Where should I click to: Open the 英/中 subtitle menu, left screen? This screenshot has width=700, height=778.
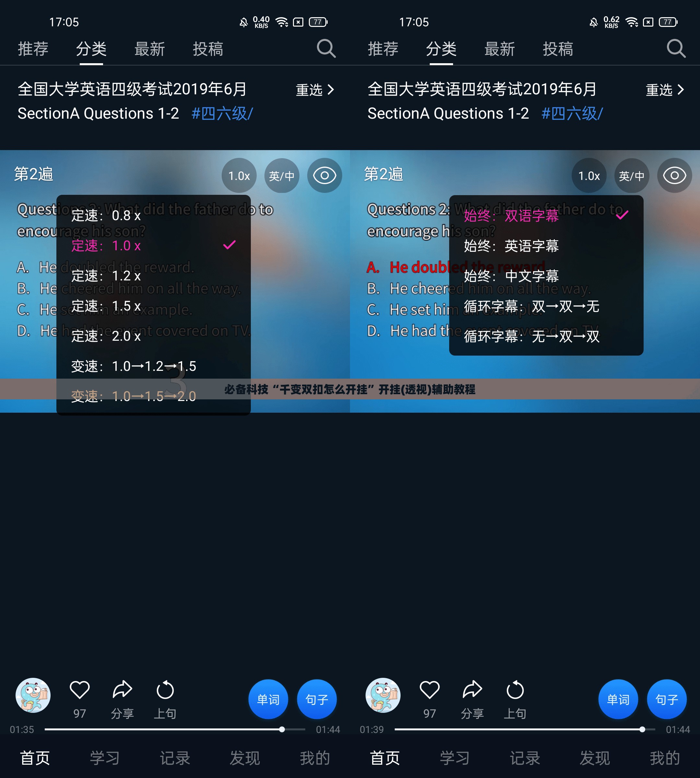tap(282, 175)
